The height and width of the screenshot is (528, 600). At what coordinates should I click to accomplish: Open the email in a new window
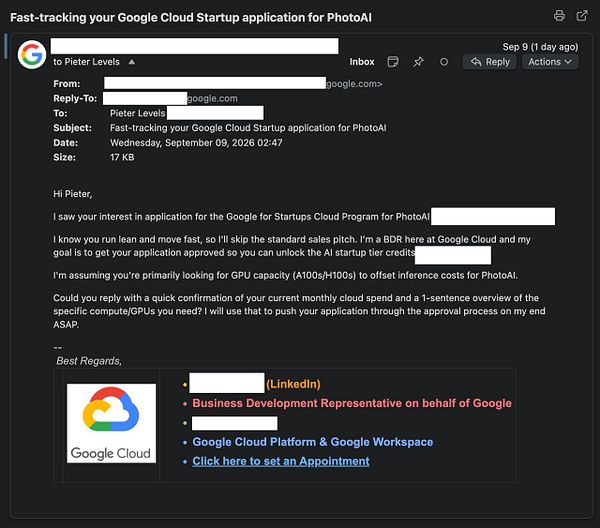[x=582, y=16]
